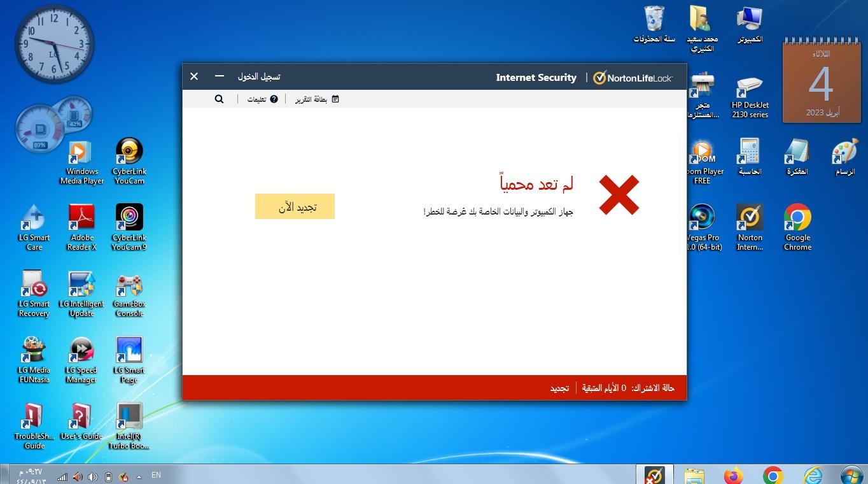Select the Troubleshooting Guide shortcut
This screenshot has width=868, height=484.
click(x=34, y=426)
